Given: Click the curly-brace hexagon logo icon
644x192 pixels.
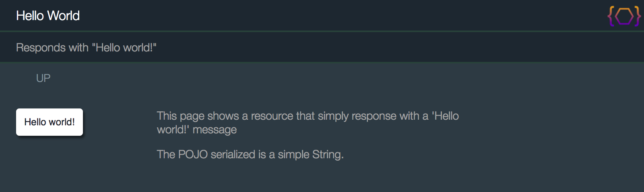Looking at the screenshot, I should [624, 16].
